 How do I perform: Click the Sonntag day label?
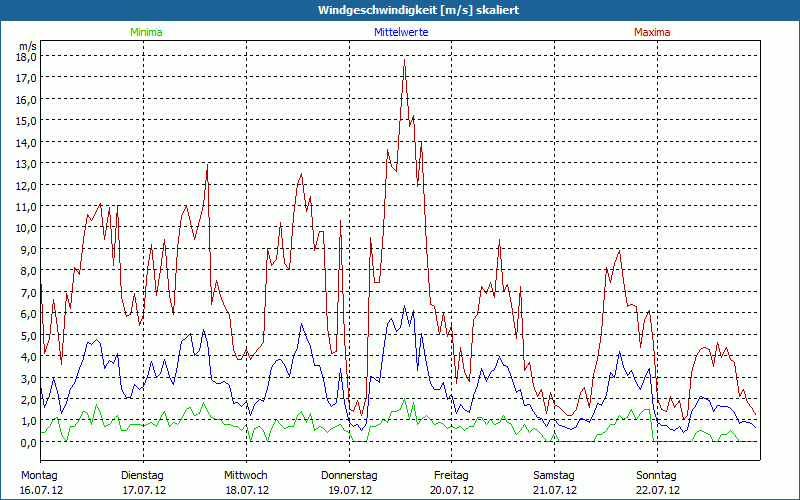657,476
